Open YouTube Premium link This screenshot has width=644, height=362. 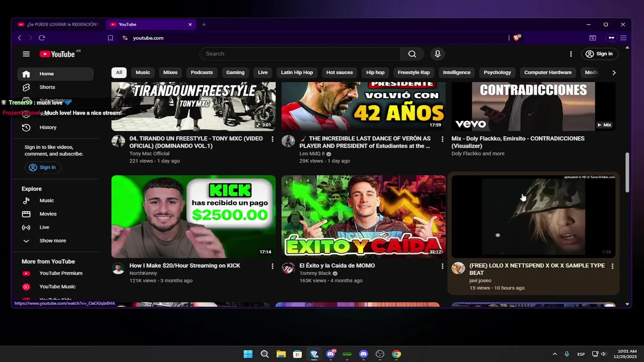[x=55, y=273]
